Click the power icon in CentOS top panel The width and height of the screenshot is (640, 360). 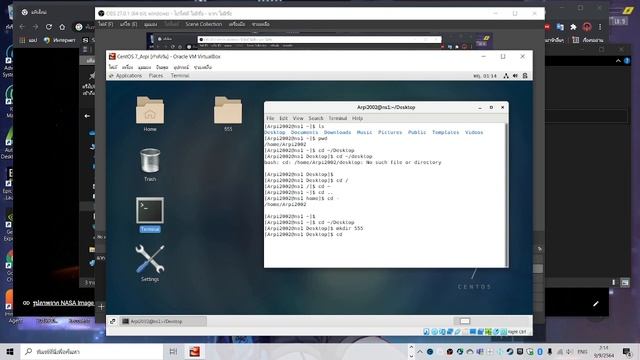pos(525,76)
